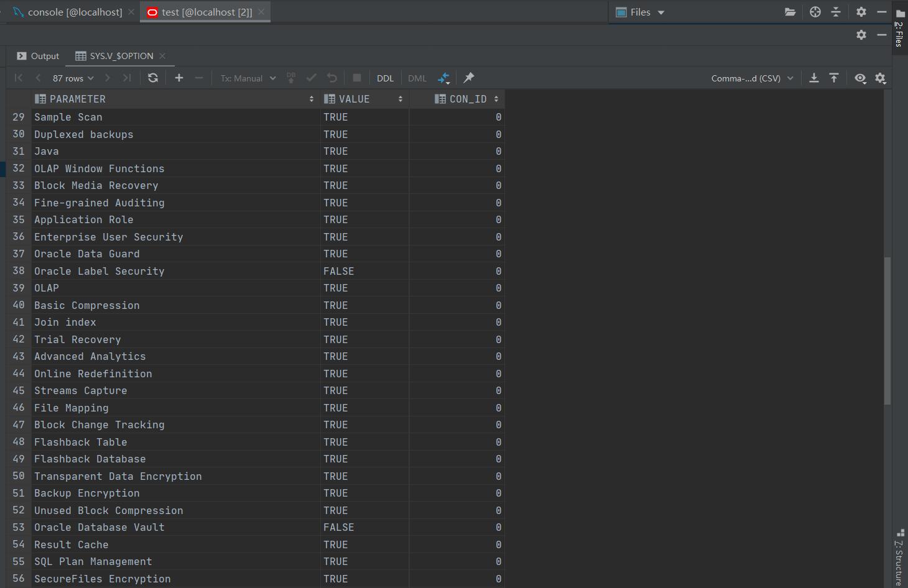Select the Enterprise User Security cell
This screenshot has height=588, width=908.
tap(175, 237)
